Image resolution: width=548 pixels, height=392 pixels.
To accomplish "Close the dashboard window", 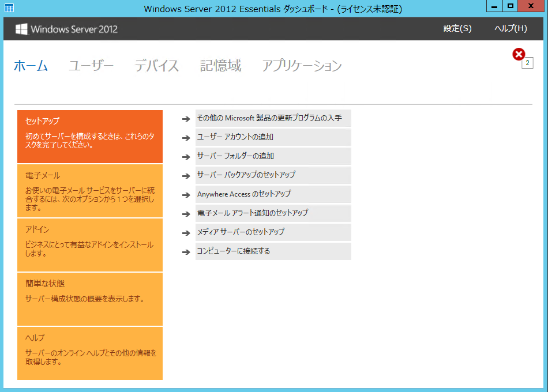I will [531, 6].
